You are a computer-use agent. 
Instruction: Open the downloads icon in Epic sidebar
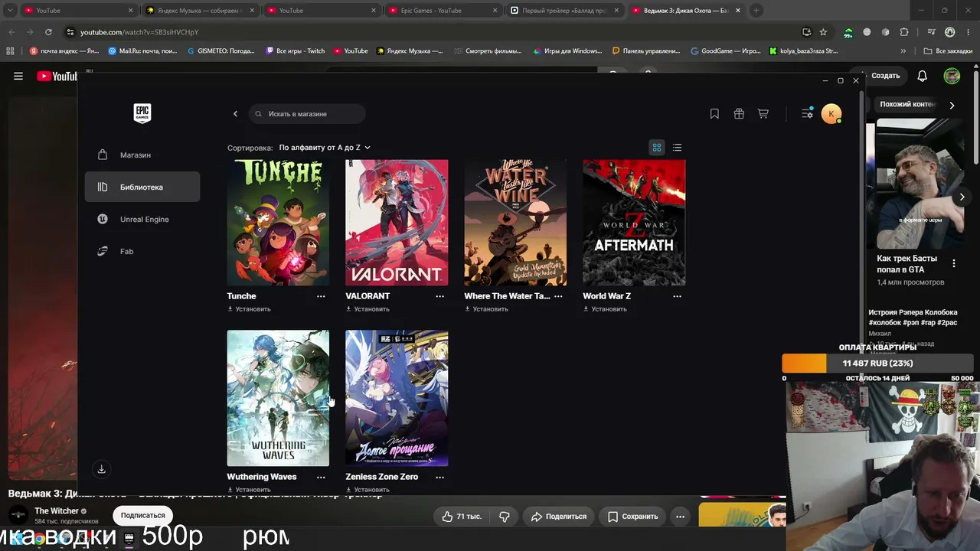tap(101, 469)
